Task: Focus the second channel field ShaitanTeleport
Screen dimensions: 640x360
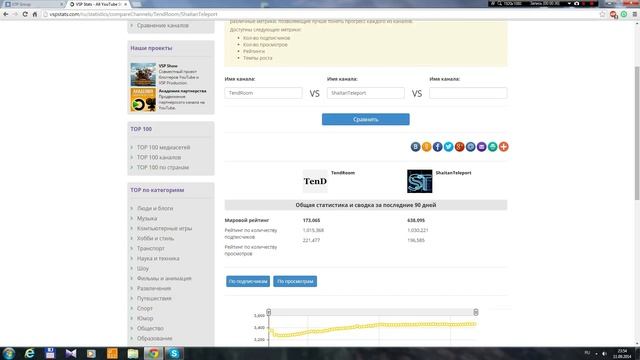Action: tap(366, 93)
